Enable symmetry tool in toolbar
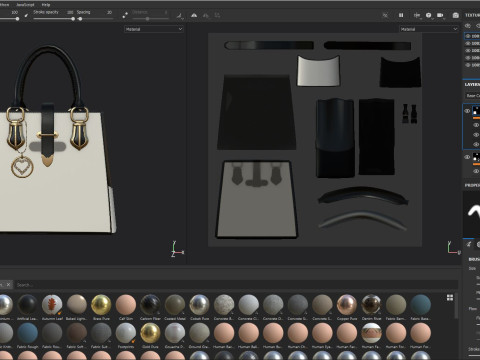This screenshot has width=480, height=360. (x=194, y=15)
